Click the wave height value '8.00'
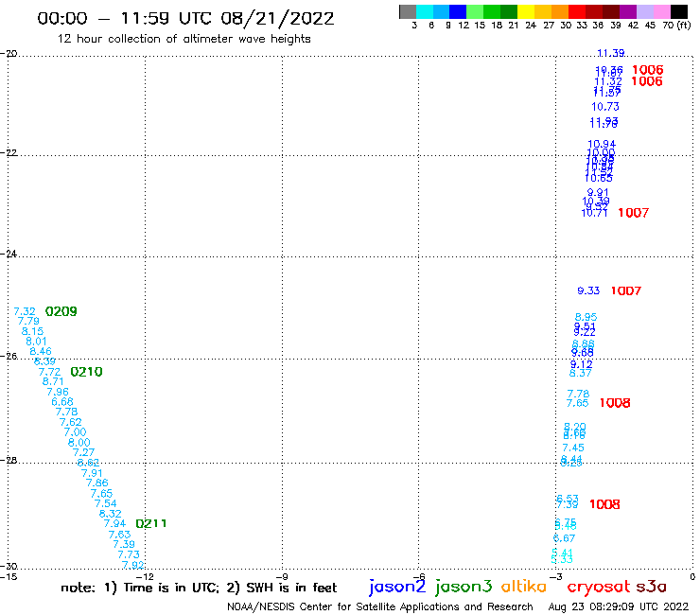700x615 pixels. coord(79,442)
